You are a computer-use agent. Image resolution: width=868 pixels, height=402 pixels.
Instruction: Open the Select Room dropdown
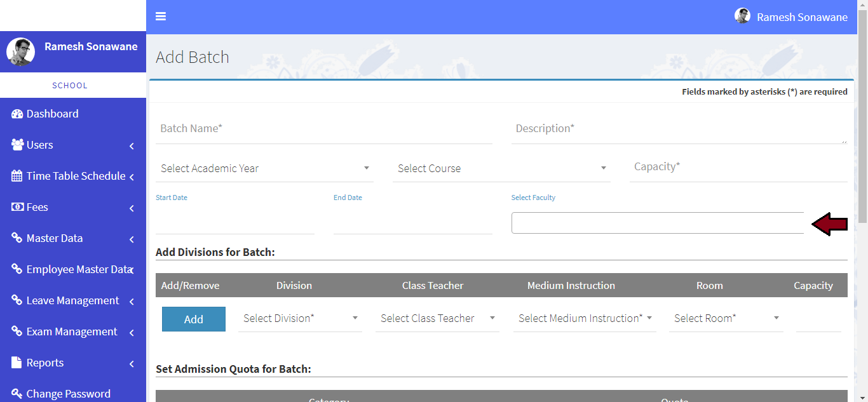click(x=726, y=318)
